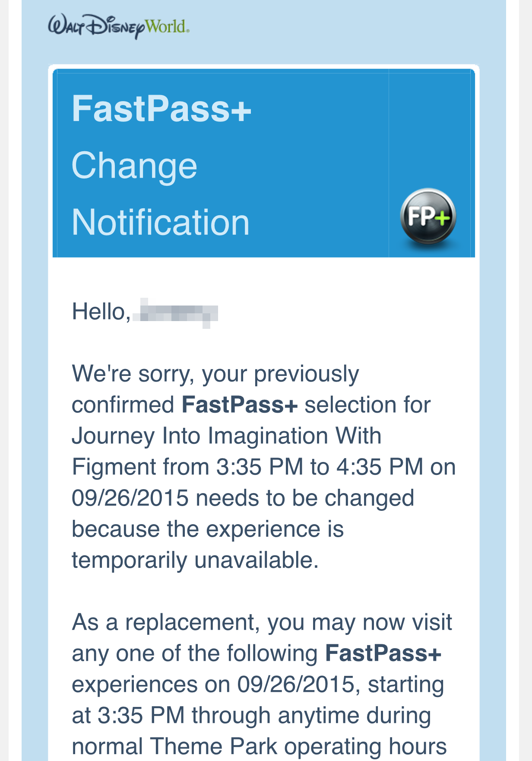
Task: Click the temporarily unavailable text
Action: click(195, 560)
